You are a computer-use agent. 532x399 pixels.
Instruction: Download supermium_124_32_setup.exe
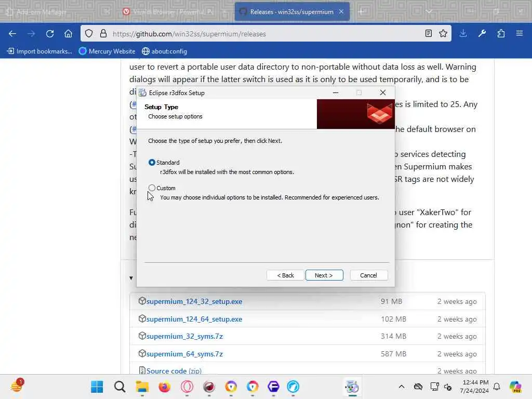pos(194,301)
